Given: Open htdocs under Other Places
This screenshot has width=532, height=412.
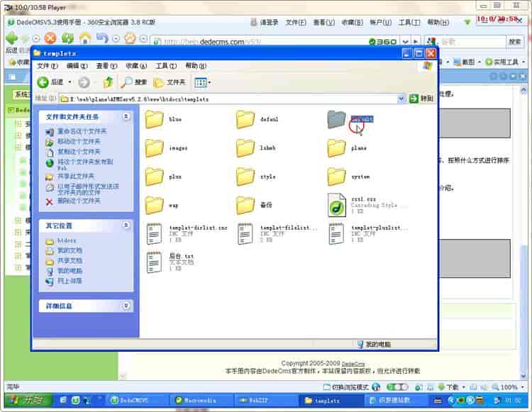Looking at the screenshot, I should pos(67,241).
